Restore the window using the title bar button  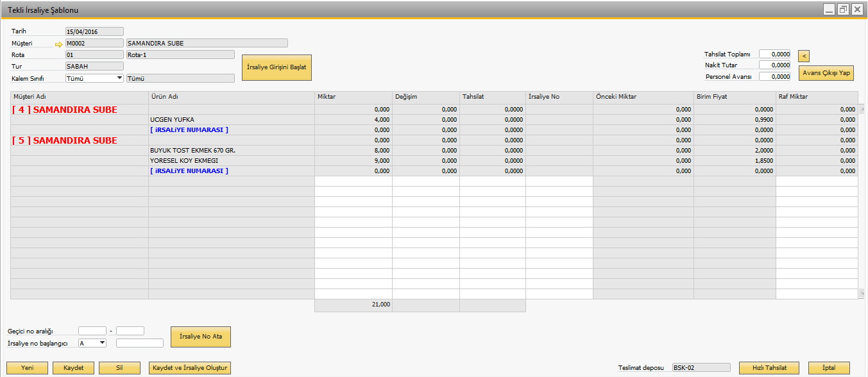tap(843, 9)
